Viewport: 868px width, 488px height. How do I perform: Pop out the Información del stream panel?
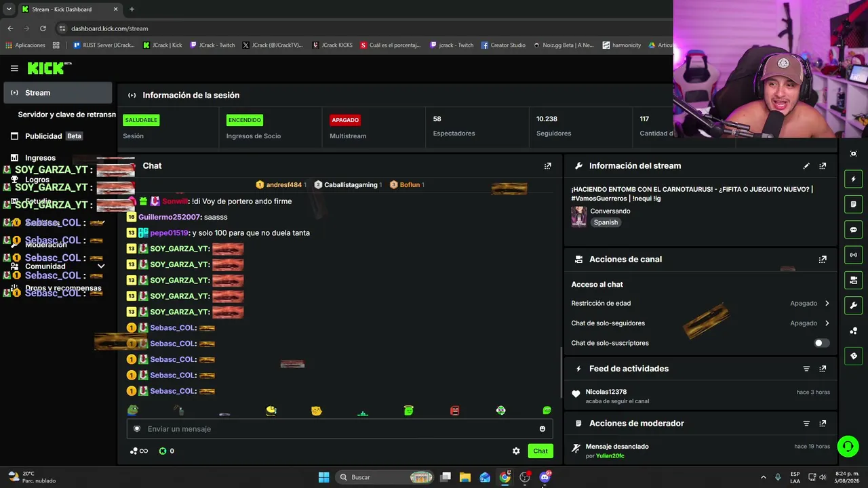(x=823, y=166)
